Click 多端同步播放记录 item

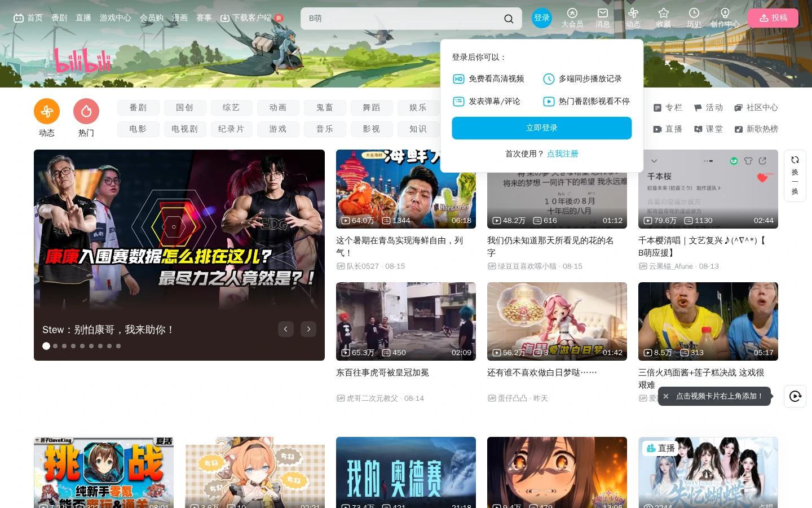[x=582, y=79]
